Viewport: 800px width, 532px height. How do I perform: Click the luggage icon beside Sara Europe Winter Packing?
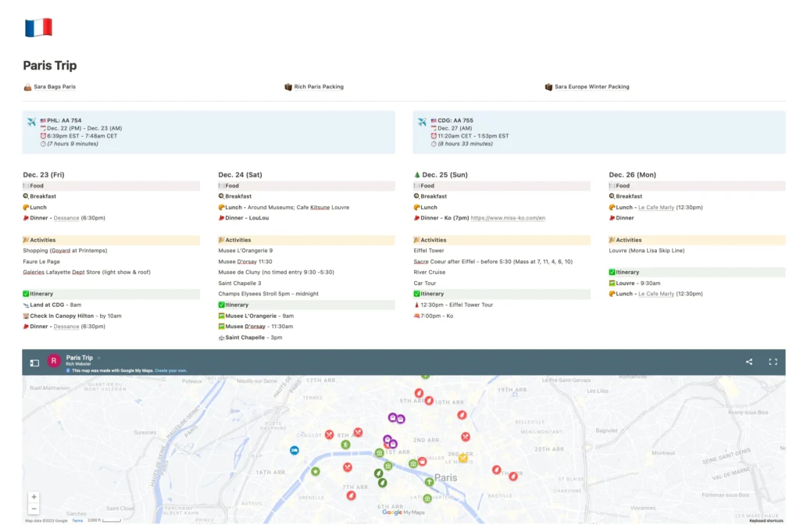tap(548, 87)
